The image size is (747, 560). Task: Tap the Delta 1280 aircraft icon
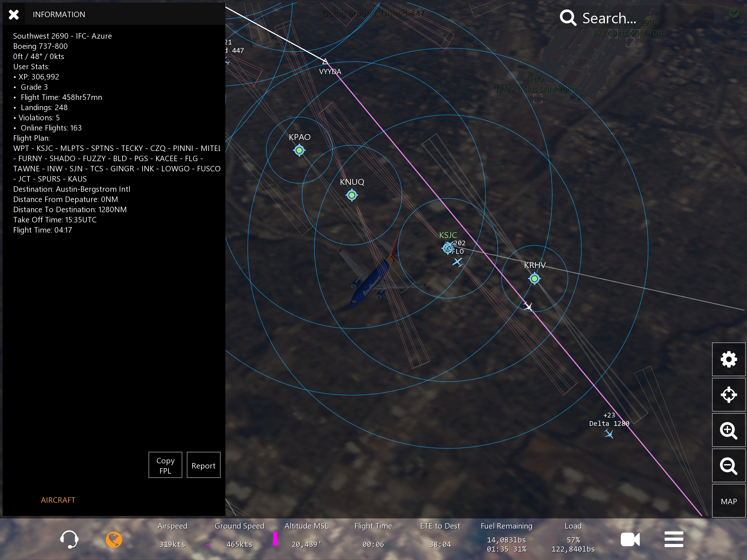(x=609, y=434)
